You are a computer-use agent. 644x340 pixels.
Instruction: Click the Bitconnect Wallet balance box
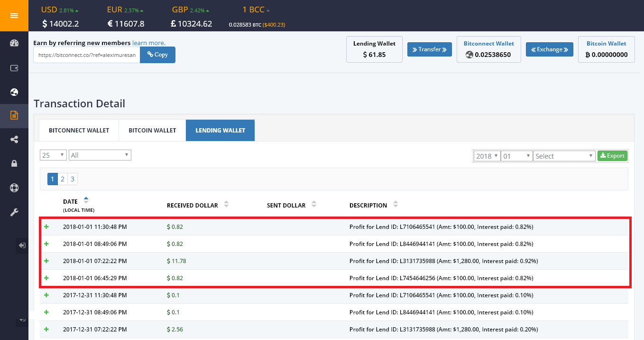pos(488,49)
